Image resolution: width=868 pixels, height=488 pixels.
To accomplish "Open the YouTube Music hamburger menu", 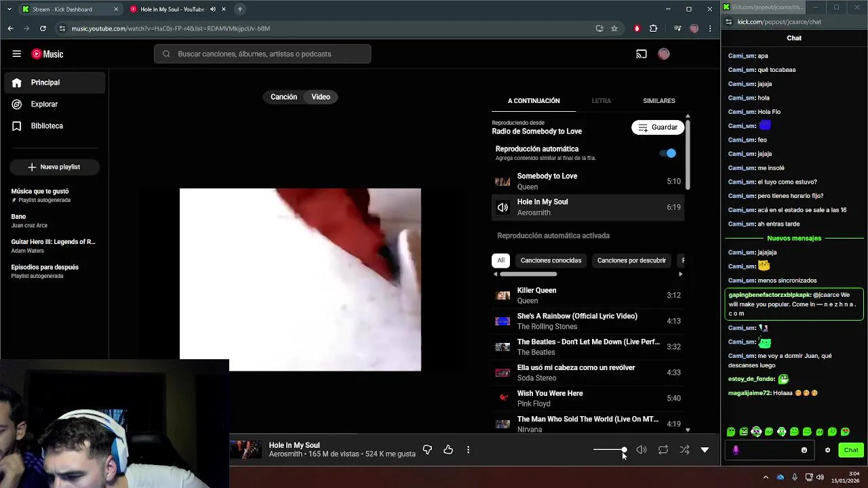I will click(16, 54).
